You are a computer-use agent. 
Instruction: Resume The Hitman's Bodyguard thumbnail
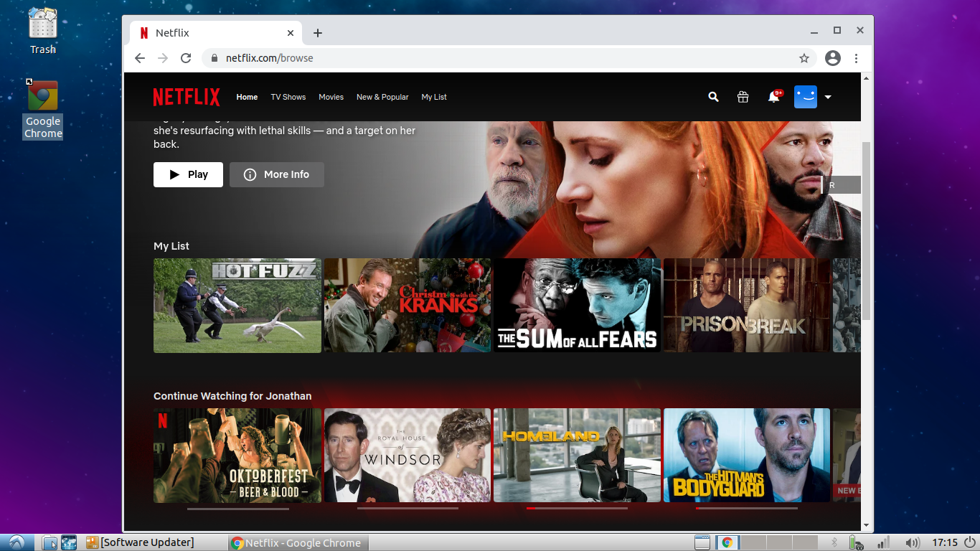point(747,456)
